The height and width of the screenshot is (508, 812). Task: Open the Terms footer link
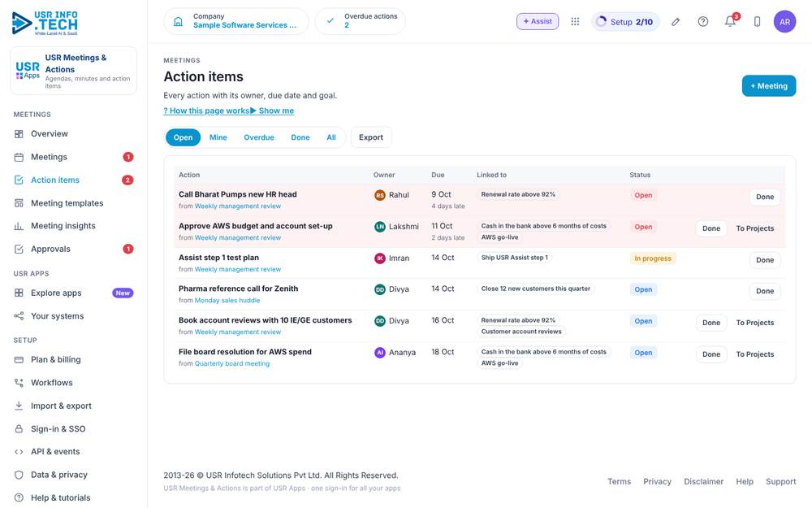coord(619,481)
